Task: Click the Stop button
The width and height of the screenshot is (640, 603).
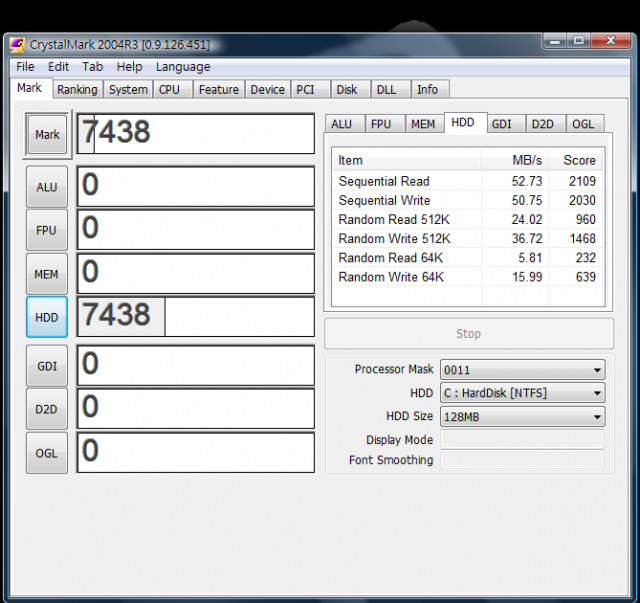Action: coord(469,334)
